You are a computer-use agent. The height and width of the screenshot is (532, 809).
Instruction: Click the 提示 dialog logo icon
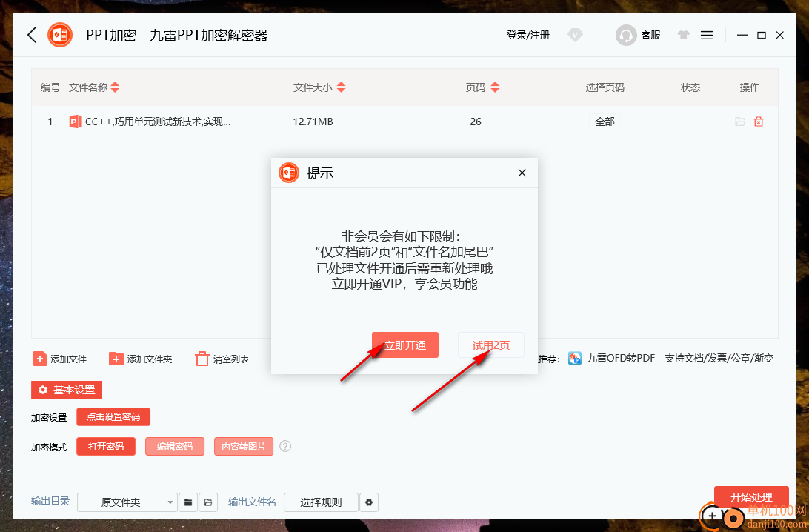pos(289,173)
